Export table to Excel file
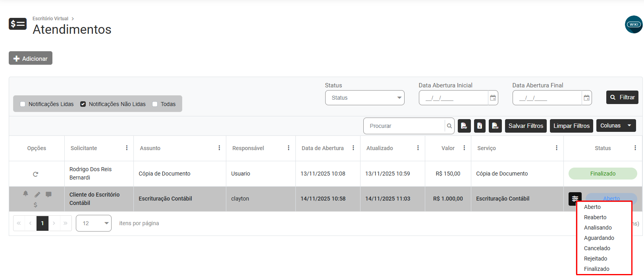Image resolution: width=644 pixels, height=278 pixels. pyautogui.click(x=480, y=126)
